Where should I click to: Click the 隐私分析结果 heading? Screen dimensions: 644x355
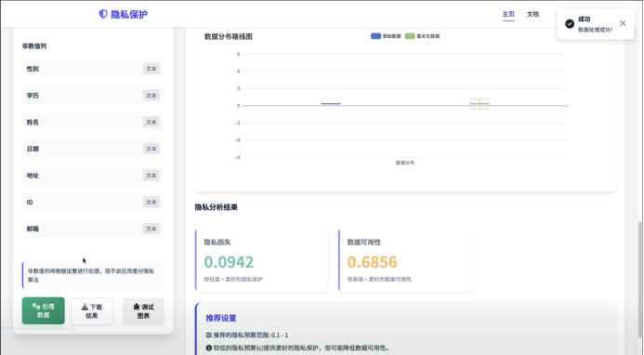click(x=216, y=207)
